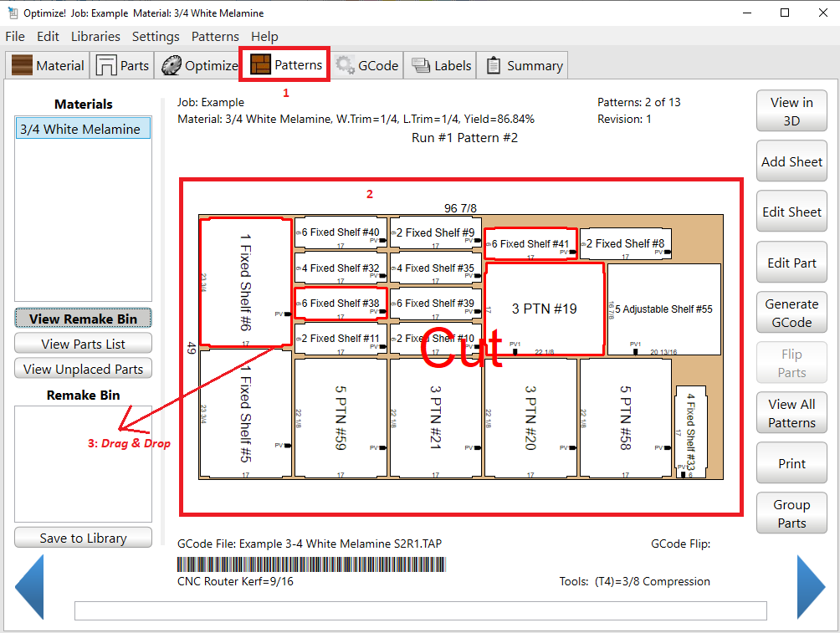The height and width of the screenshot is (633, 840).
Task: Click the View Unplaced Parts button
Action: coord(83,369)
